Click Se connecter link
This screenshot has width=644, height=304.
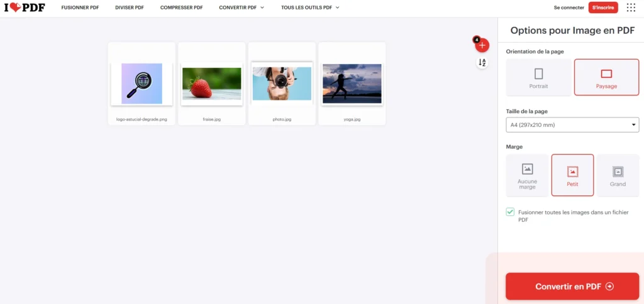[x=569, y=8]
